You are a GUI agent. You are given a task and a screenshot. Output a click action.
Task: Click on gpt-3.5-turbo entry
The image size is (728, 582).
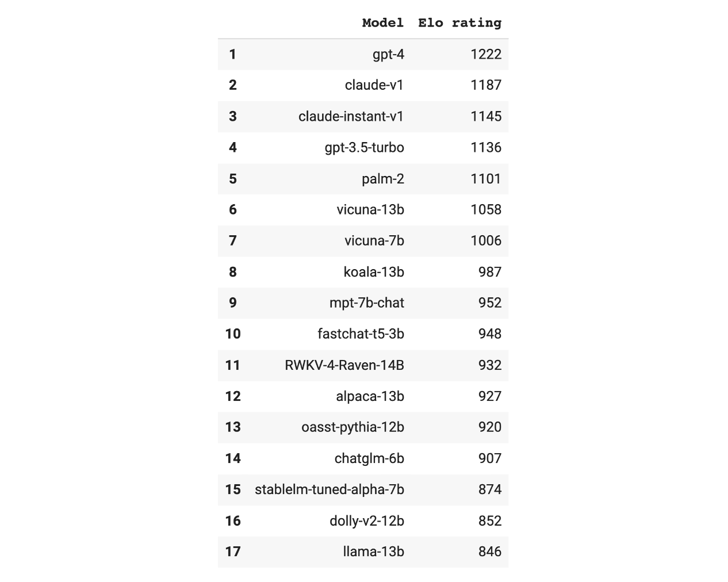point(364,147)
